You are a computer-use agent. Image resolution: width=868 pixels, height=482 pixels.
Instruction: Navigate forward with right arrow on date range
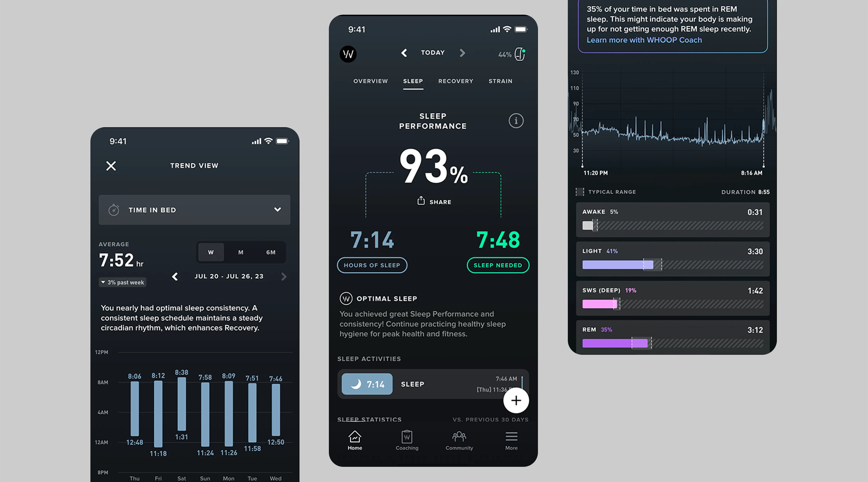(x=283, y=275)
